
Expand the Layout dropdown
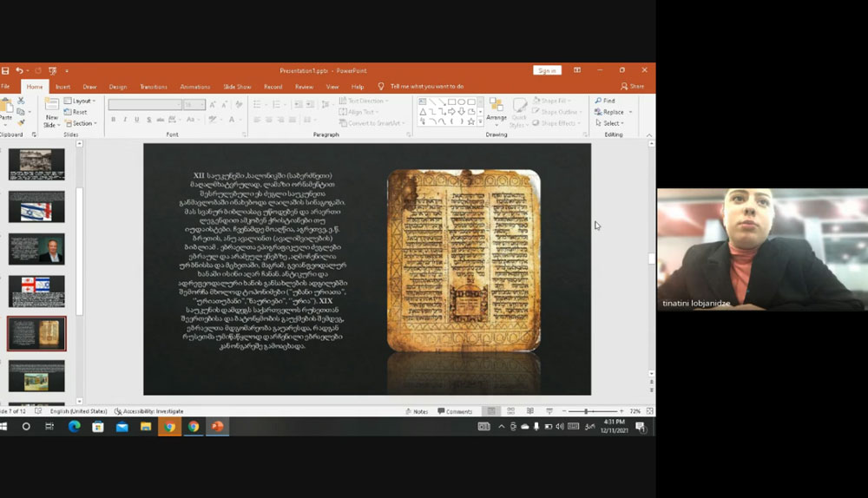coord(82,101)
